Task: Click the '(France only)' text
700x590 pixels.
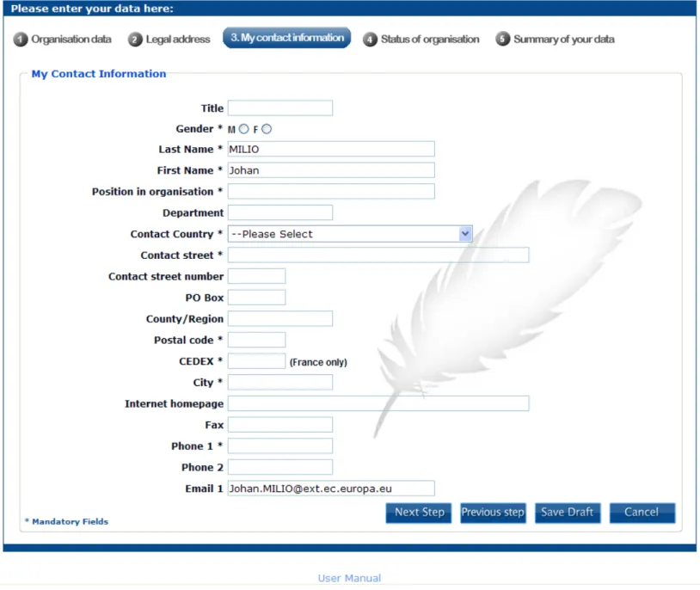Action: point(318,362)
